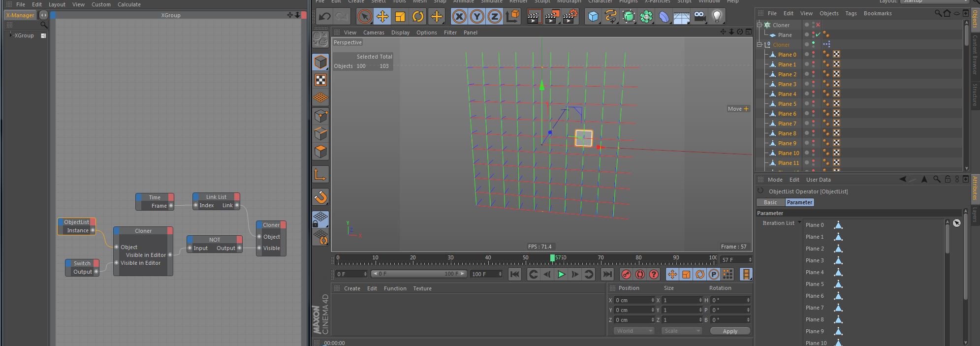Select Plane 7 in the object tree
Viewport: 980px width, 346px height.
click(787, 123)
